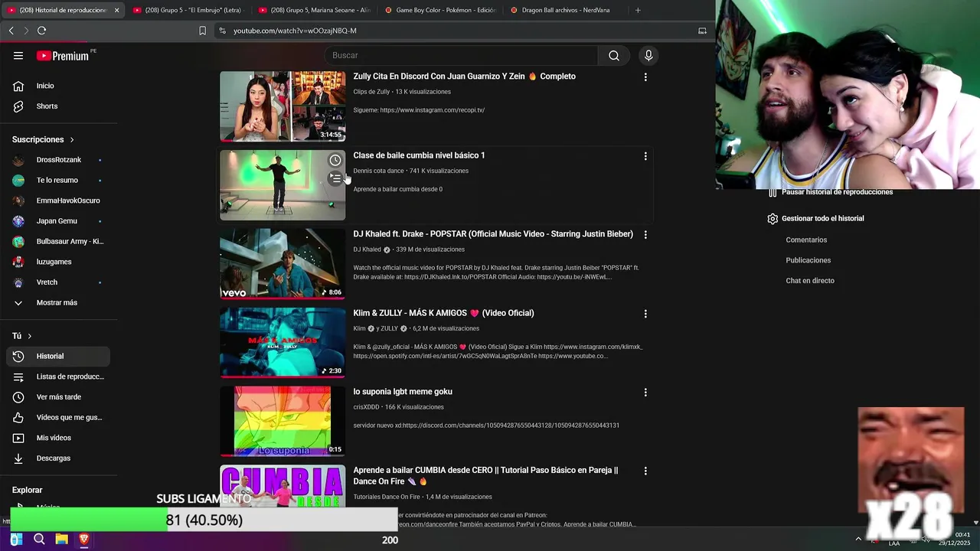Open crisXDDD channel link
This screenshot has width=980, height=551.
[x=366, y=407]
